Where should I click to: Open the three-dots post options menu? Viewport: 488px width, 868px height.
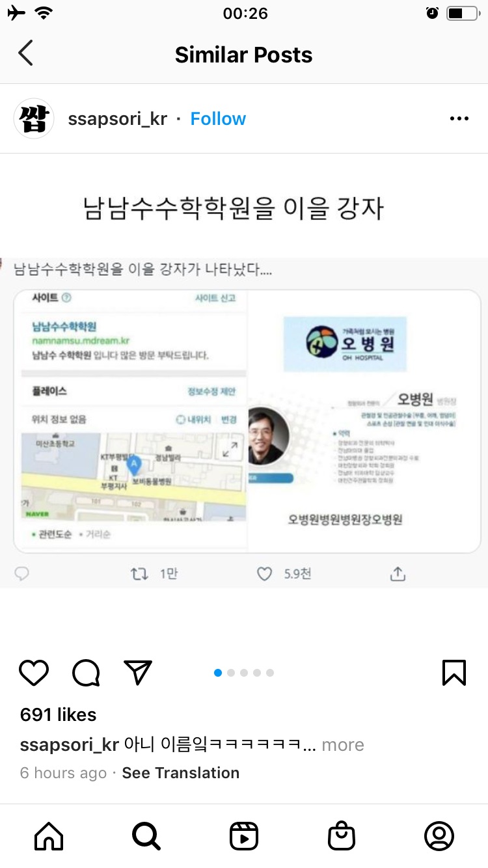point(459,118)
